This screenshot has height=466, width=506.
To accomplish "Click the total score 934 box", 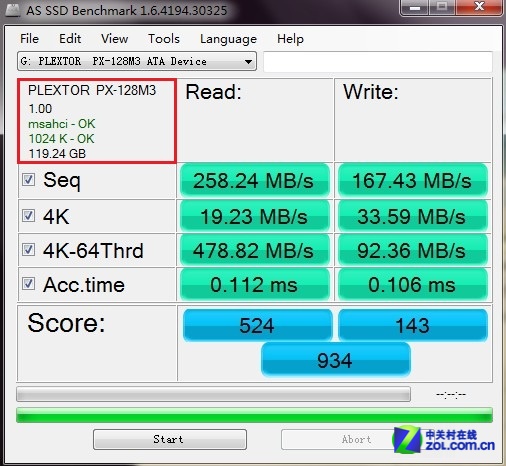I will click(x=335, y=360).
